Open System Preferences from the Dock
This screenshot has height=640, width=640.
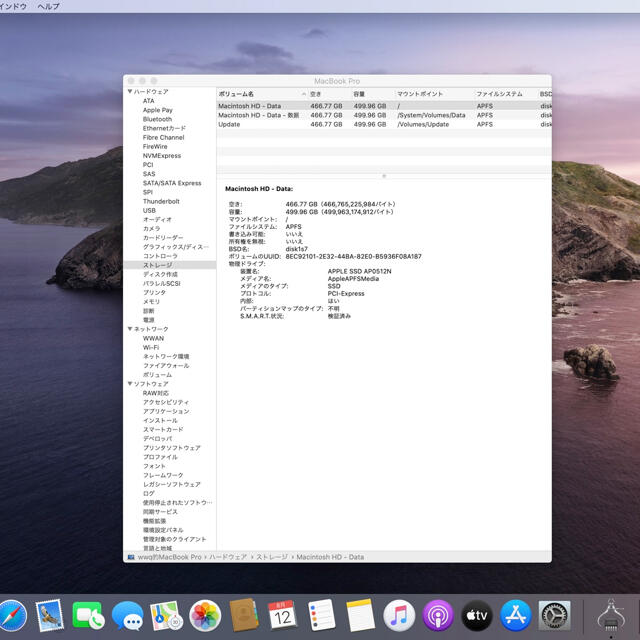click(554, 616)
